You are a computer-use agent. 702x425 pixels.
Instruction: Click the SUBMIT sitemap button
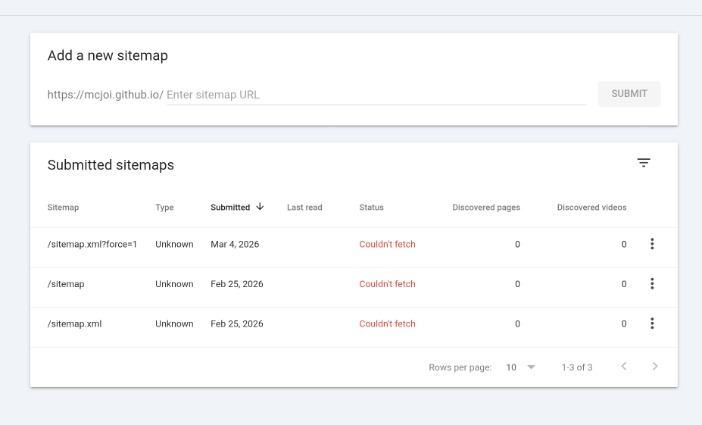pos(629,94)
